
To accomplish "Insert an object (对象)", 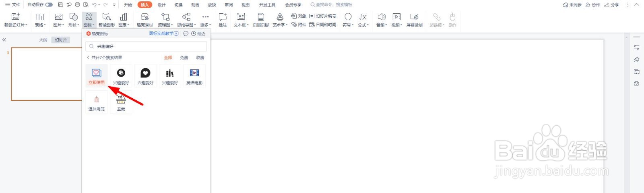I will tap(299, 16).
